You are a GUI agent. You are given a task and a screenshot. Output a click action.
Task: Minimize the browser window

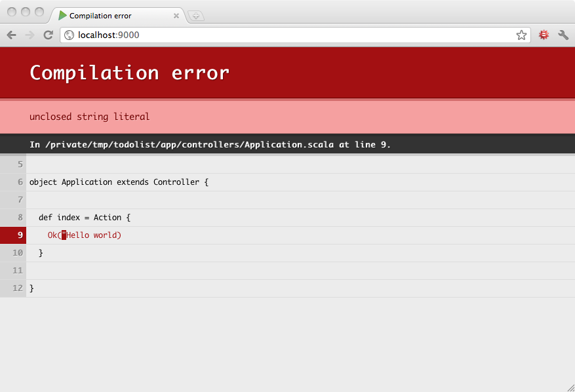(26, 12)
